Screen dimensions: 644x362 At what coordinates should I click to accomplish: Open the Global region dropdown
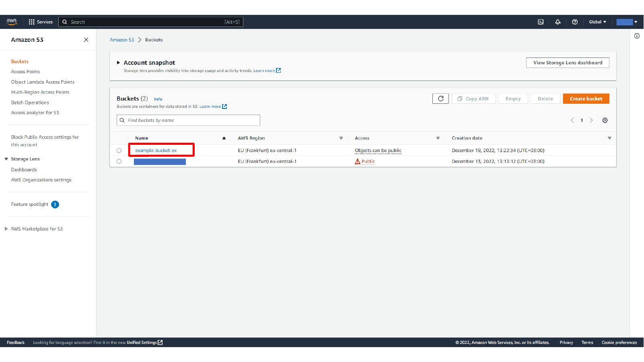tap(597, 22)
